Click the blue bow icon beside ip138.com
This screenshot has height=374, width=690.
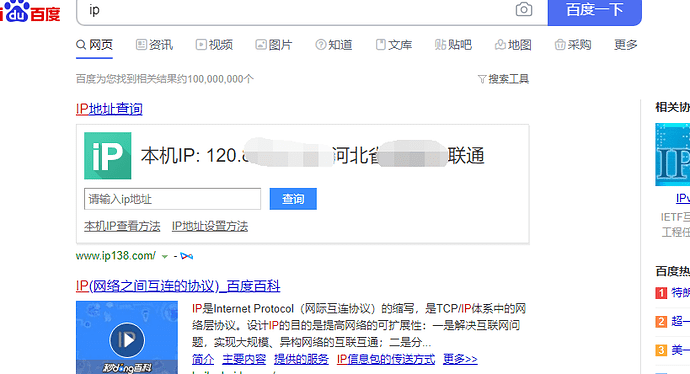pyautogui.click(x=187, y=256)
